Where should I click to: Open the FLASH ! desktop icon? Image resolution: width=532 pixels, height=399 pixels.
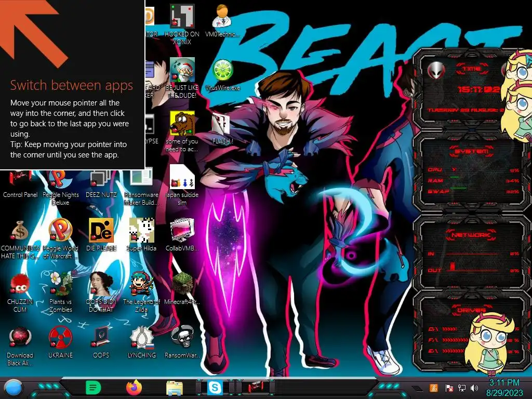222,129
